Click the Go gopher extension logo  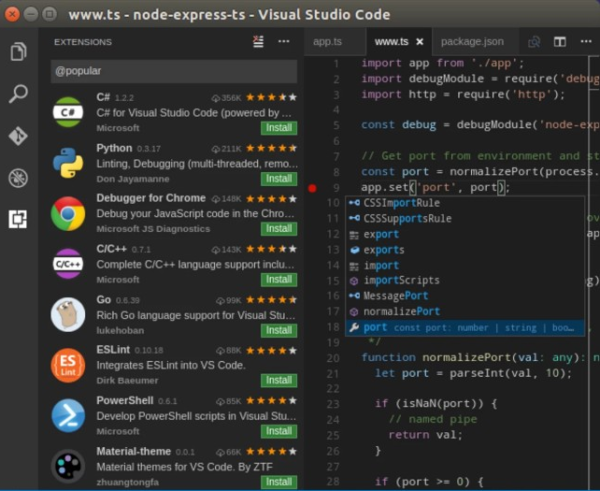pos(68,315)
